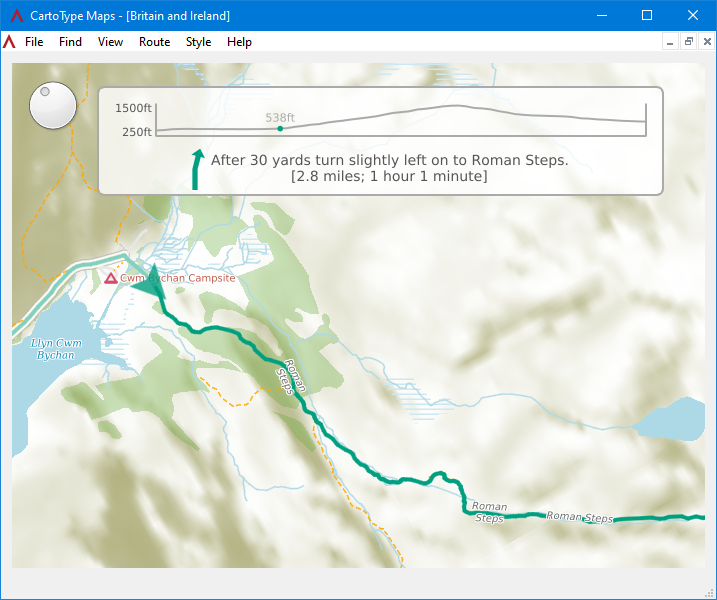Screen dimensions: 717x600
Task: Click the 538ft point on the elevation profile
Action: tap(280, 129)
